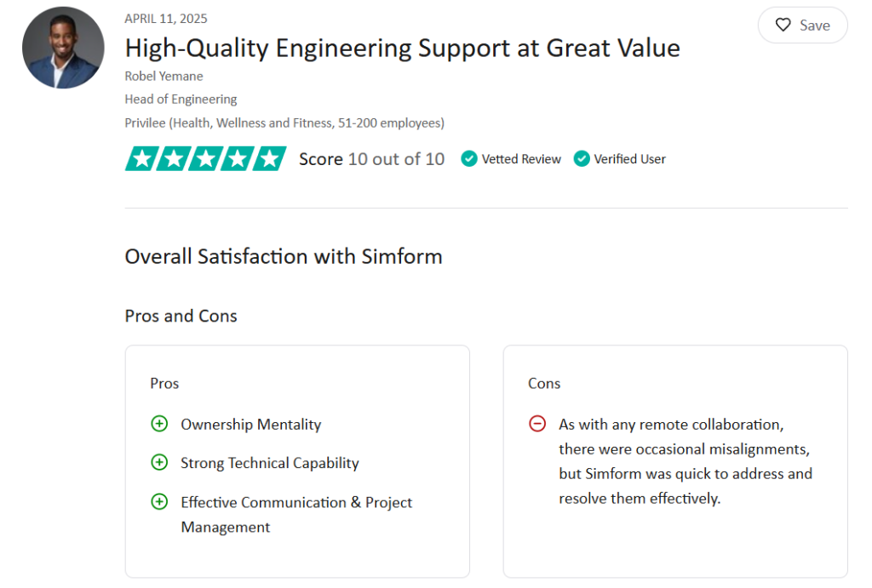Click the plus icon beside Effective Communication
The width and height of the screenshot is (872, 588).
159,502
